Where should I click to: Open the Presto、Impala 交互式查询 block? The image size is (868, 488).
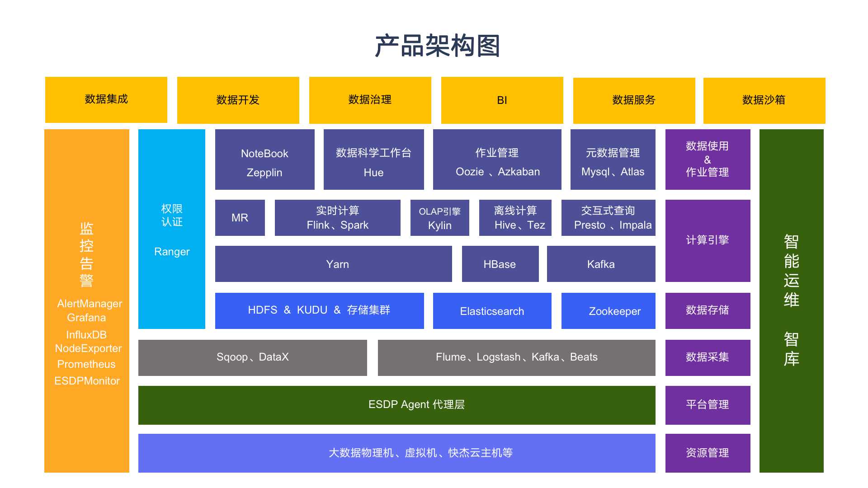(608, 218)
